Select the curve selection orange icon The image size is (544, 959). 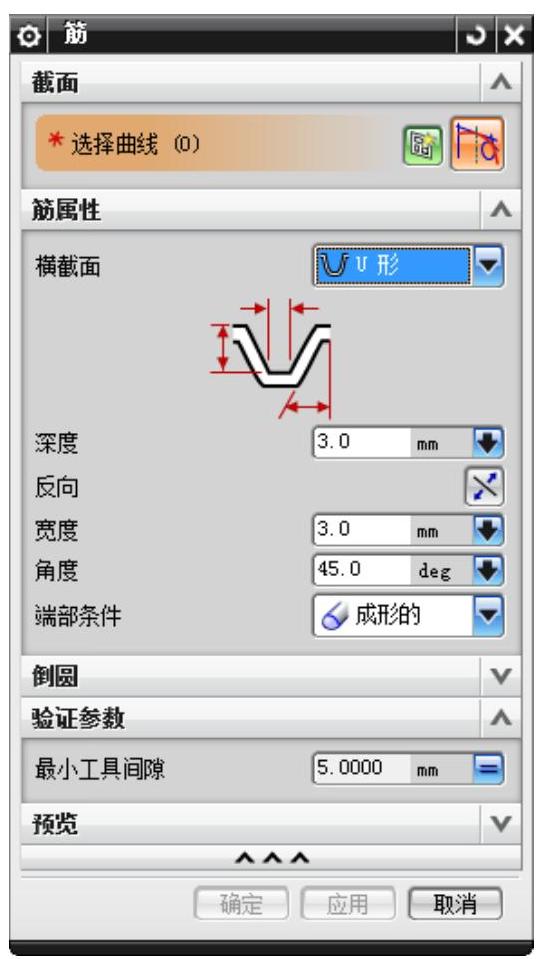tap(478, 145)
